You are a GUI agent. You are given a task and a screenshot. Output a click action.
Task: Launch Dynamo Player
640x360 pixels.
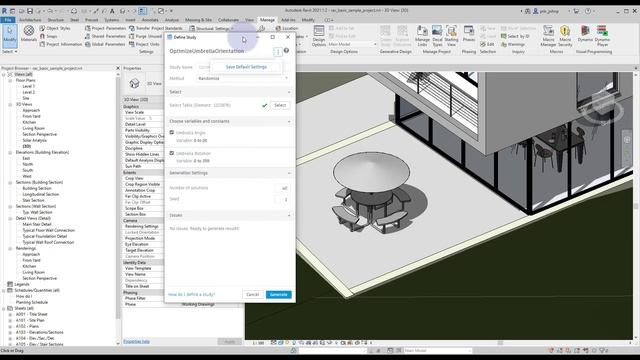602,36
